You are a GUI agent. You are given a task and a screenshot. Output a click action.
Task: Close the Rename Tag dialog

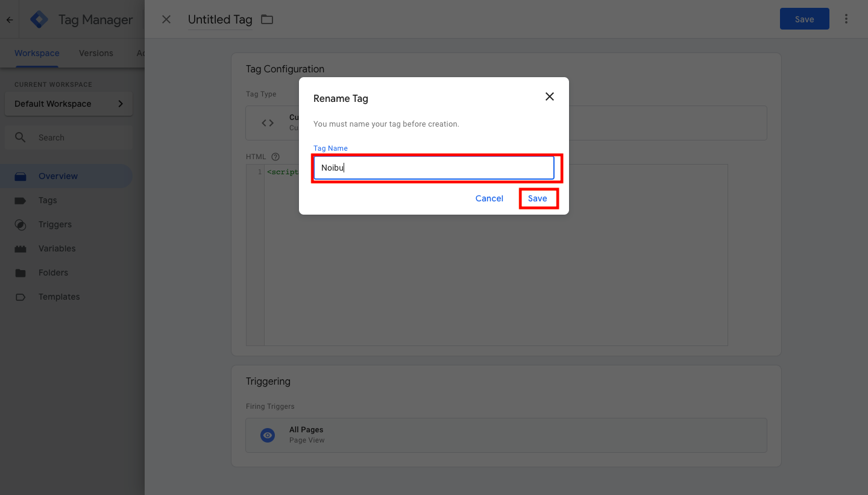[549, 96]
